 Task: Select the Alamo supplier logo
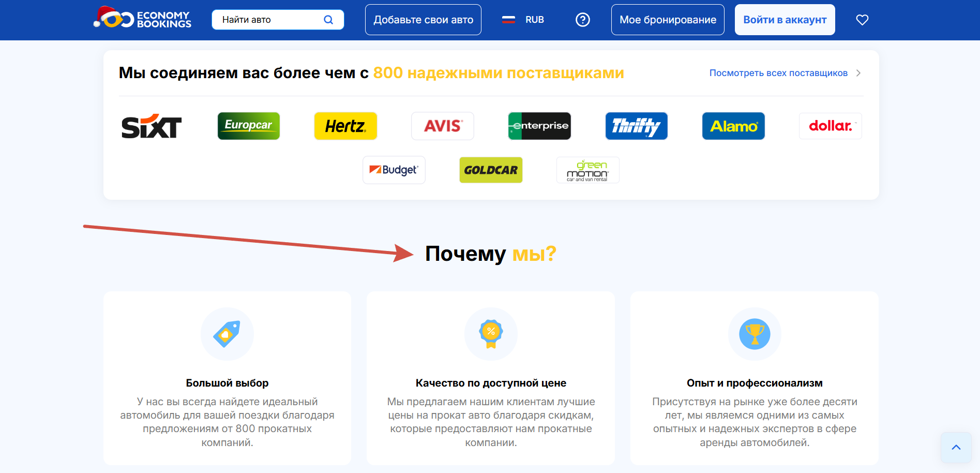pyautogui.click(x=733, y=126)
